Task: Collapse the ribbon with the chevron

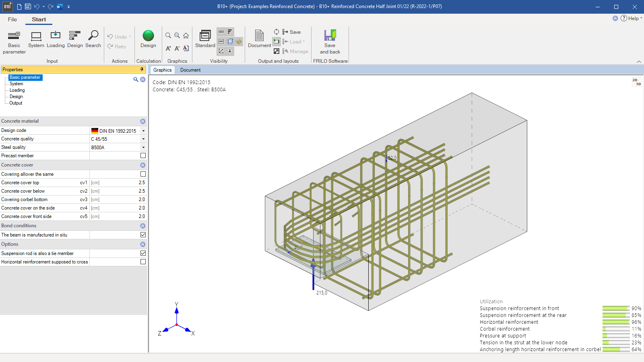Action: [639, 62]
